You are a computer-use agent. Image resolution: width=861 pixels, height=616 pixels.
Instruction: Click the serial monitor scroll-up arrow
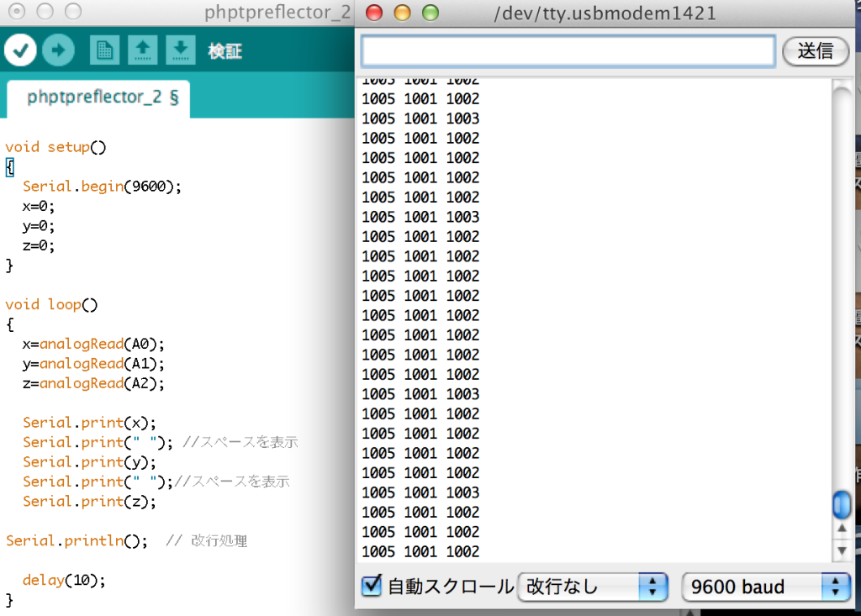point(842,528)
